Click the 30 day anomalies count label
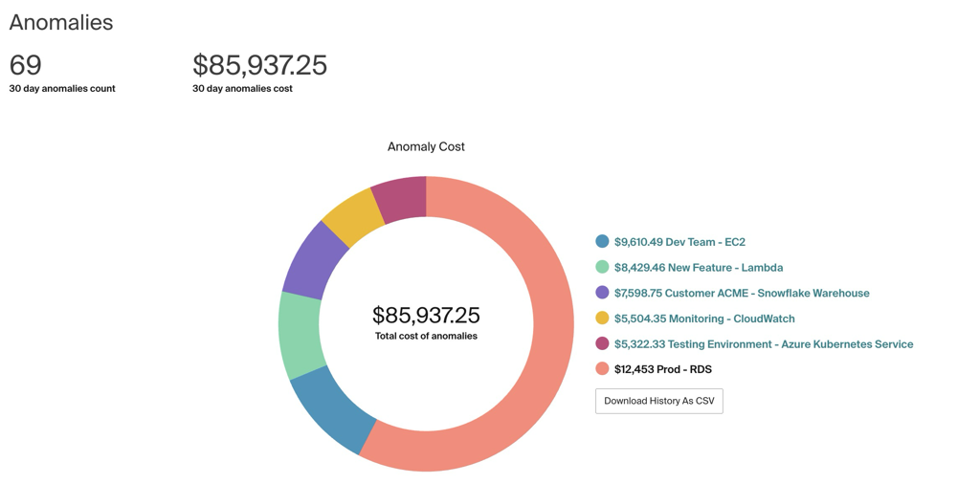Image resolution: width=980 pixels, height=484 pixels. [62, 89]
